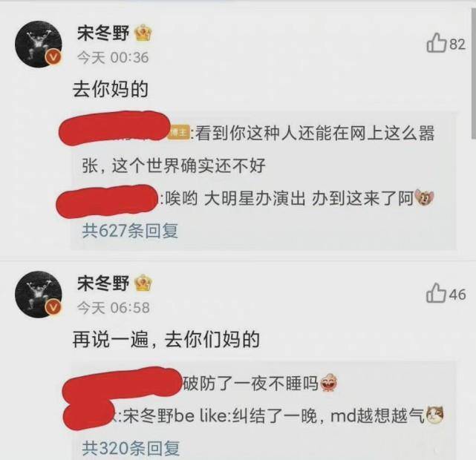Screen dimensions: 476x460
Task: Click the verified V badge on the first avatar
Action: click(x=53, y=57)
